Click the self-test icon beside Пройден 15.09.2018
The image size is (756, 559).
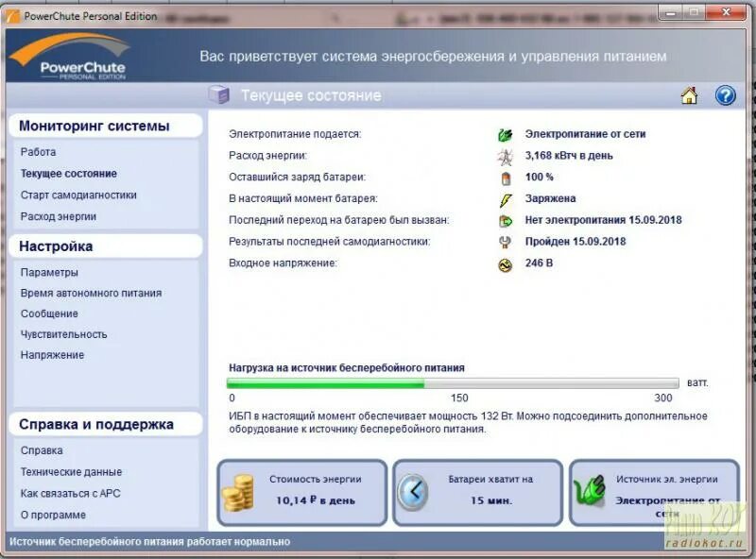[505, 242]
